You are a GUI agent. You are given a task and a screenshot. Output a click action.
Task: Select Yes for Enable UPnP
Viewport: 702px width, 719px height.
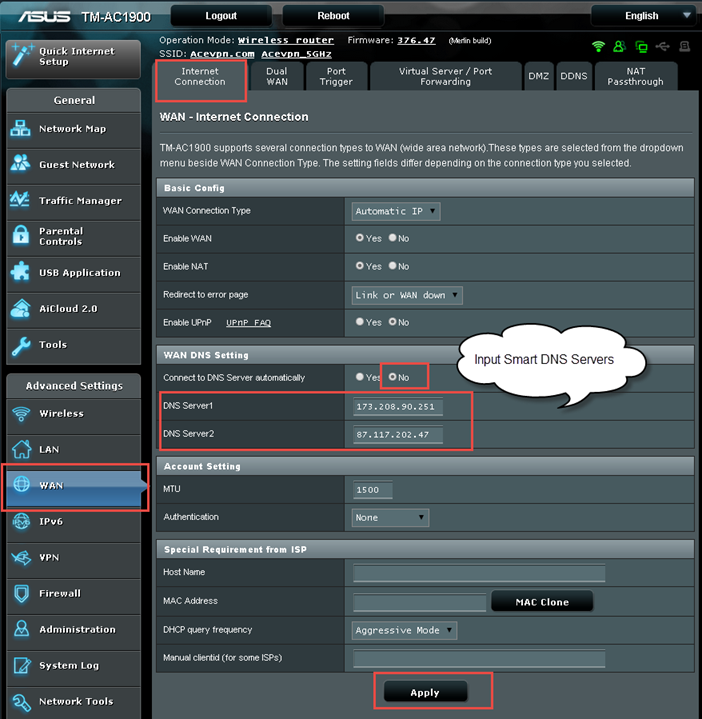click(359, 321)
